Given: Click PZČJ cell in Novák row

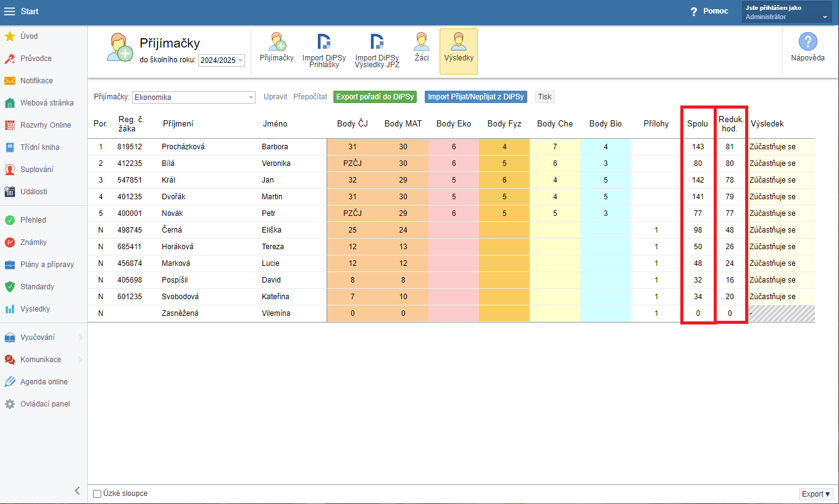Looking at the screenshot, I should click(353, 213).
